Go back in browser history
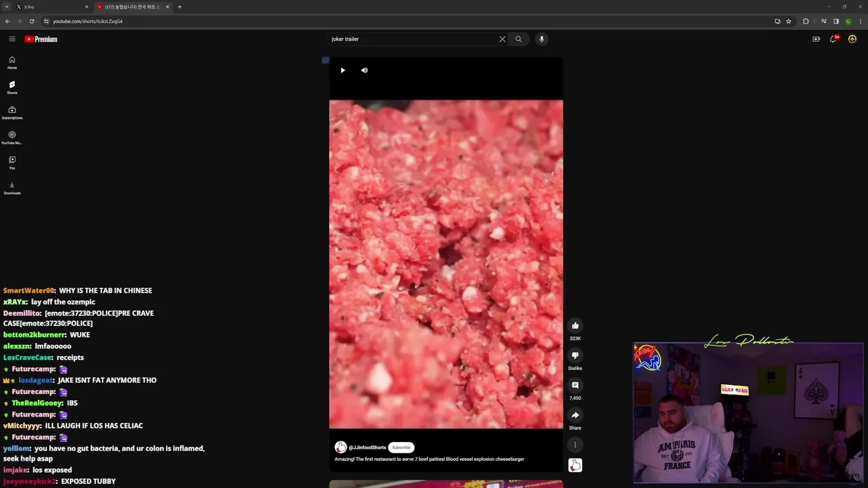868x488 pixels. coord(7,21)
